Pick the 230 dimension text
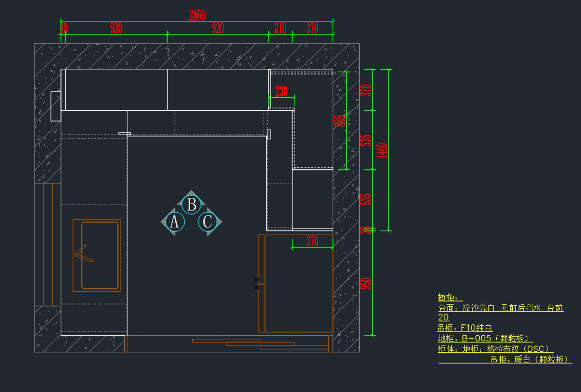Image resolution: width=581 pixels, height=392 pixels. click(x=281, y=91)
